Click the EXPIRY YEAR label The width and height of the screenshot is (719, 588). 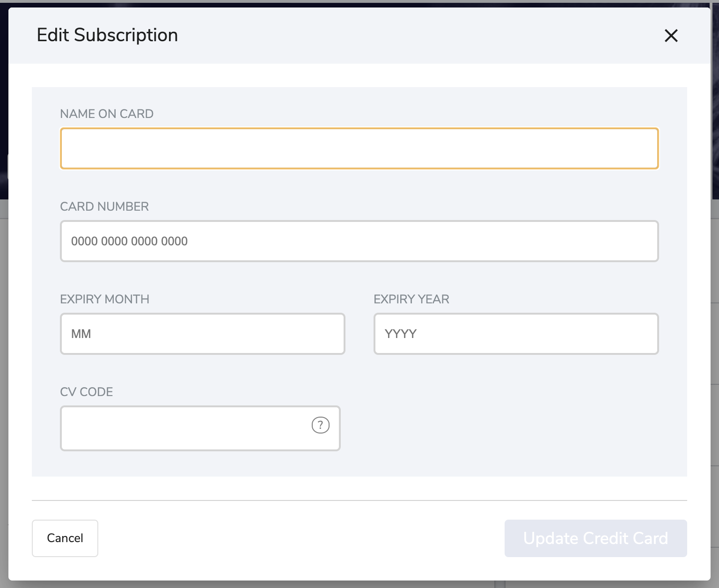(411, 299)
